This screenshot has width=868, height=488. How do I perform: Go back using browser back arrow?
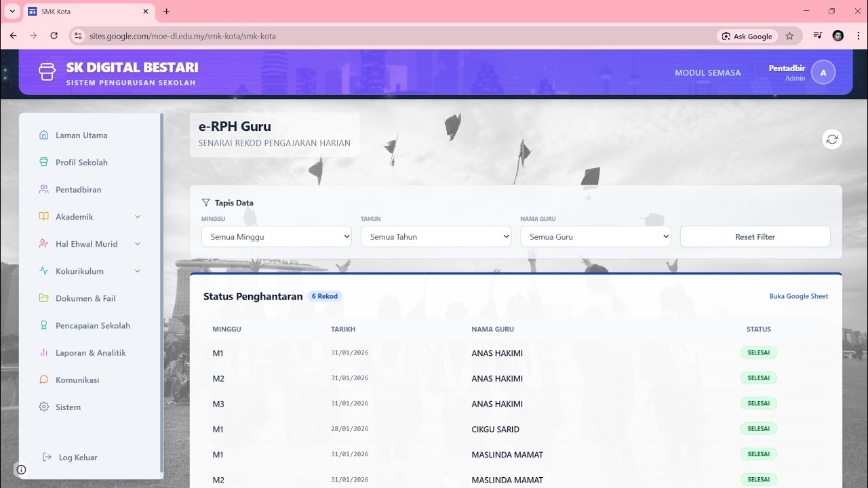13,36
